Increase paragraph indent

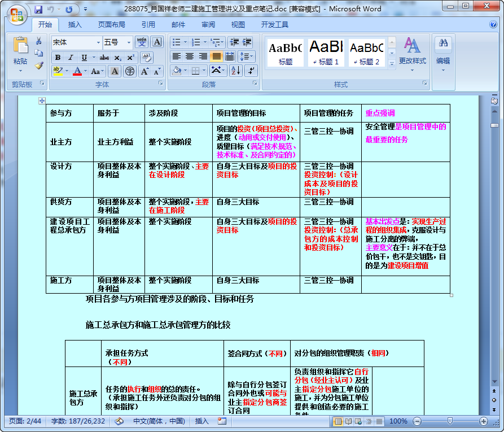(247, 42)
